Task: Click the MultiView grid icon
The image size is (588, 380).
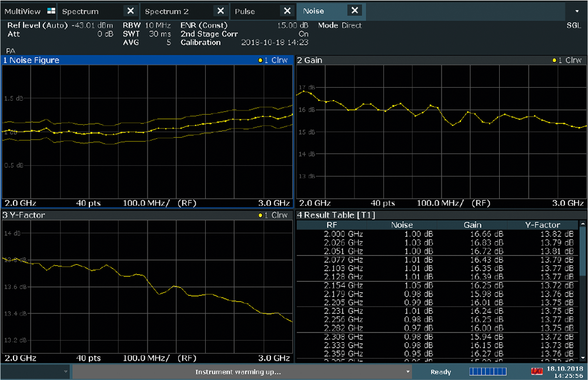Action: pyautogui.click(x=51, y=11)
